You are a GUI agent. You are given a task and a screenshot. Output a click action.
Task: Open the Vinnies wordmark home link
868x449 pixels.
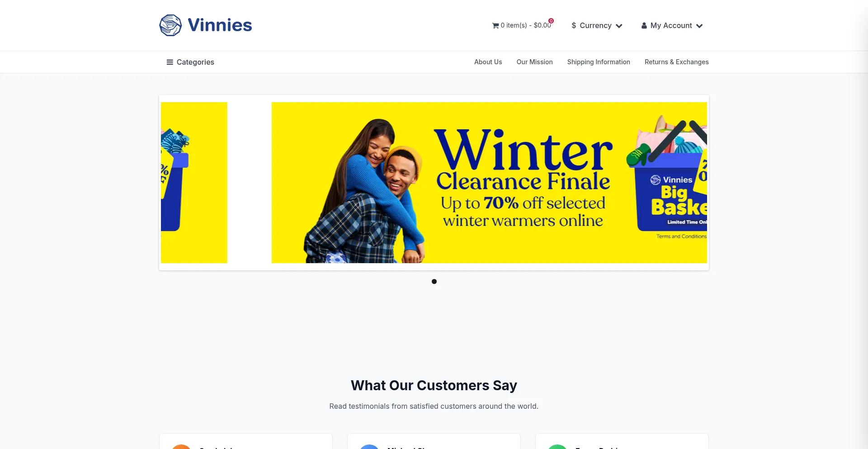tap(220, 25)
